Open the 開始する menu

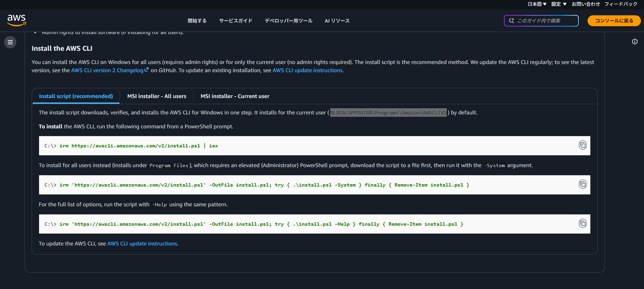coord(197,21)
